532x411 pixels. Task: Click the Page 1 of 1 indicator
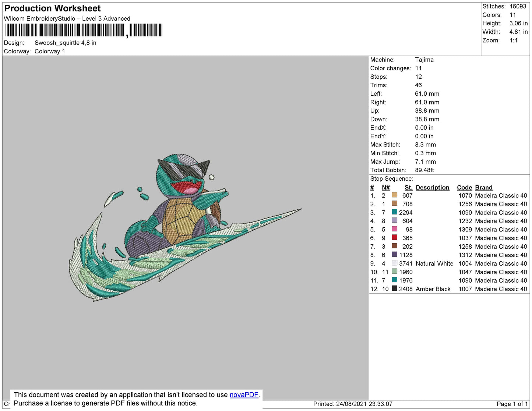(x=512, y=404)
